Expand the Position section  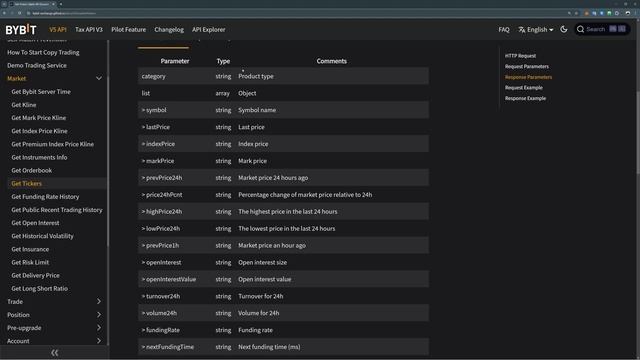(99, 315)
